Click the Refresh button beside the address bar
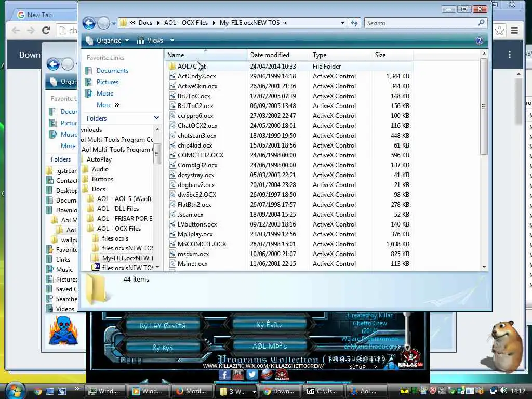 coord(354,23)
